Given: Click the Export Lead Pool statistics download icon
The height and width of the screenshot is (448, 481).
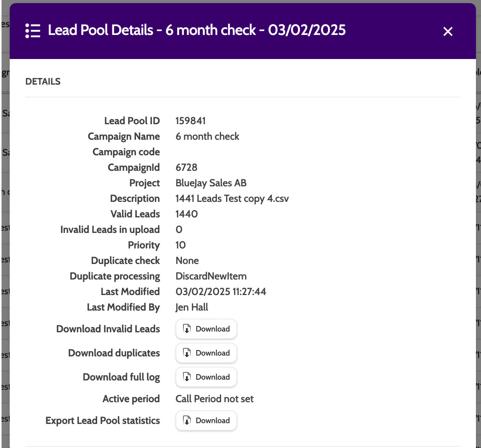Looking at the screenshot, I should pyautogui.click(x=187, y=420).
